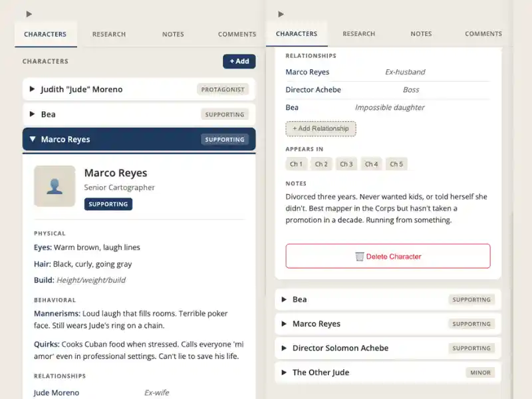Click play triangle icon above right panel
This screenshot has width=532, height=399.
coord(281,14)
